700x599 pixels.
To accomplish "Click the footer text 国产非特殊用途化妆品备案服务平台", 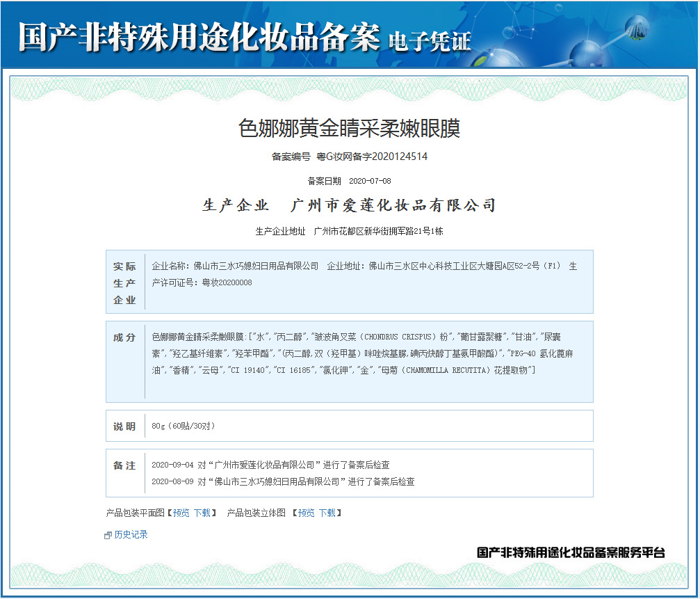I will click(x=571, y=552).
